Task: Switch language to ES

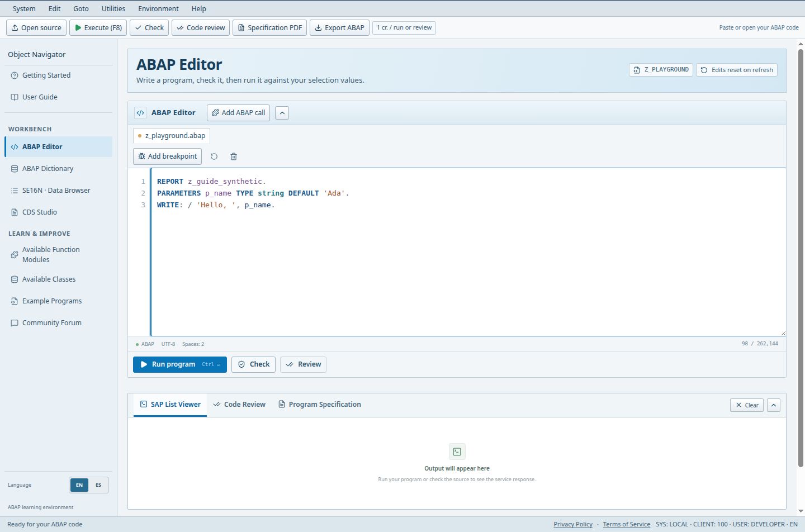Action: coord(98,485)
